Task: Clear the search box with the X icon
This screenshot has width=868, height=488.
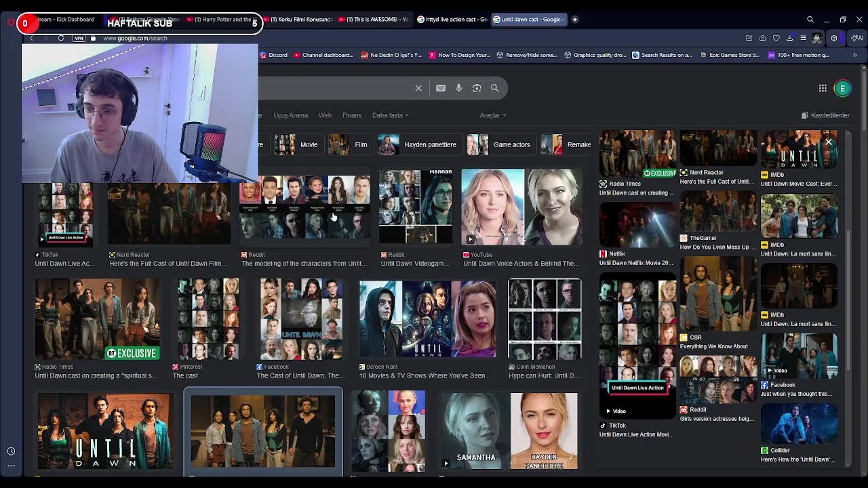Action: (x=418, y=88)
